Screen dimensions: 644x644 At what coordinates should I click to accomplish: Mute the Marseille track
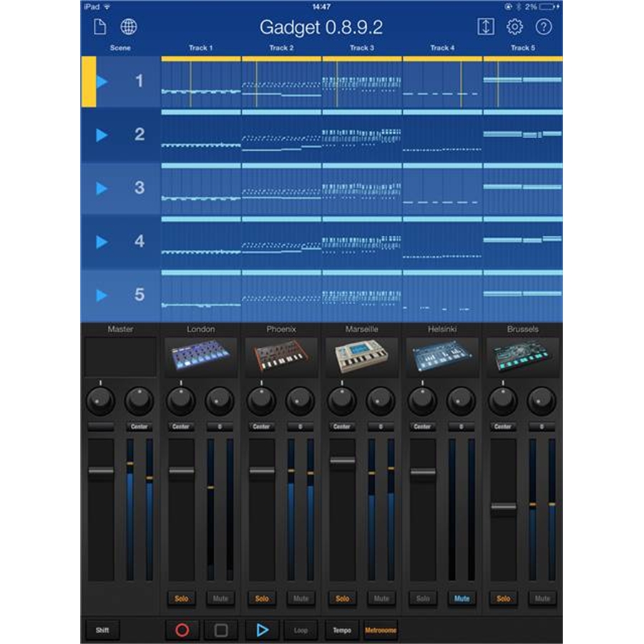(x=381, y=598)
